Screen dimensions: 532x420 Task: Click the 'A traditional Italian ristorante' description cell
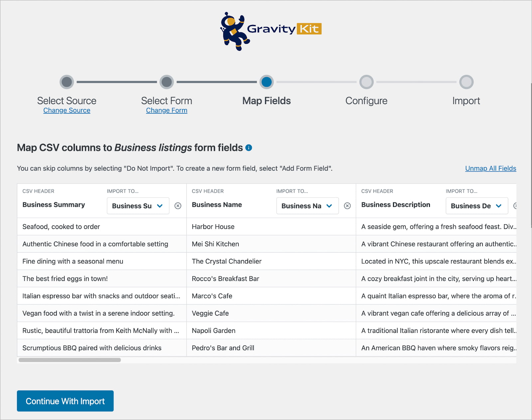tap(436, 331)
